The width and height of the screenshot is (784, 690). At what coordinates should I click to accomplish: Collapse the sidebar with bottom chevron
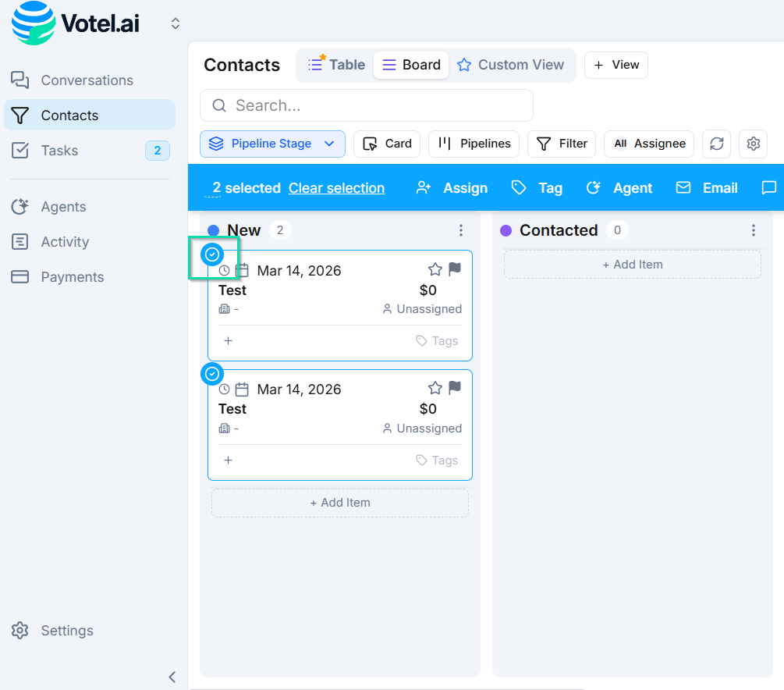point(172,677)
